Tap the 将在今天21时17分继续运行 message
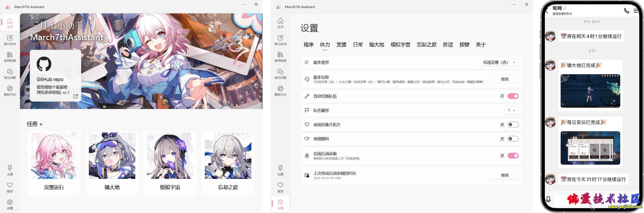Image resolution: width=644 pixels, height=213 pixels. click(593, 179)
